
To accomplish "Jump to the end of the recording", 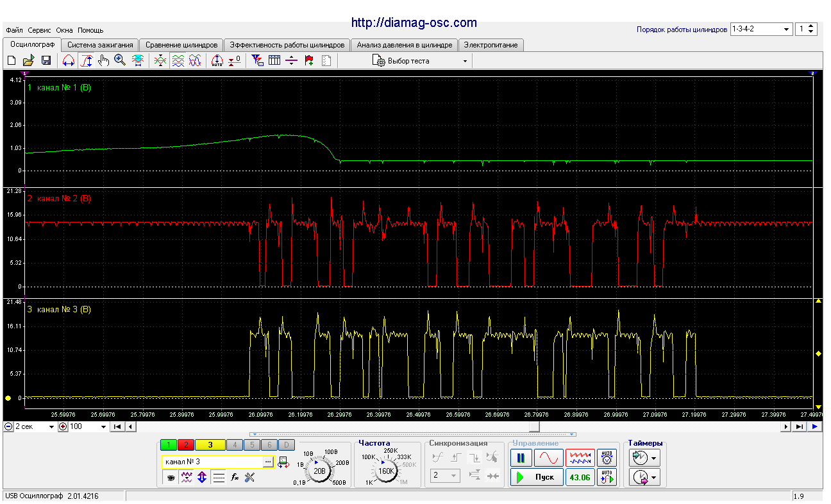I will point(799,426).
